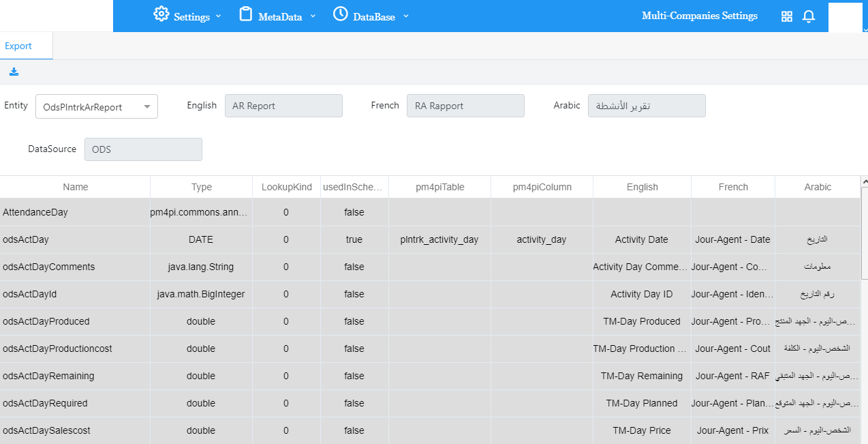
Task: Click the MetaData clipboard icon
Action: 246,14
